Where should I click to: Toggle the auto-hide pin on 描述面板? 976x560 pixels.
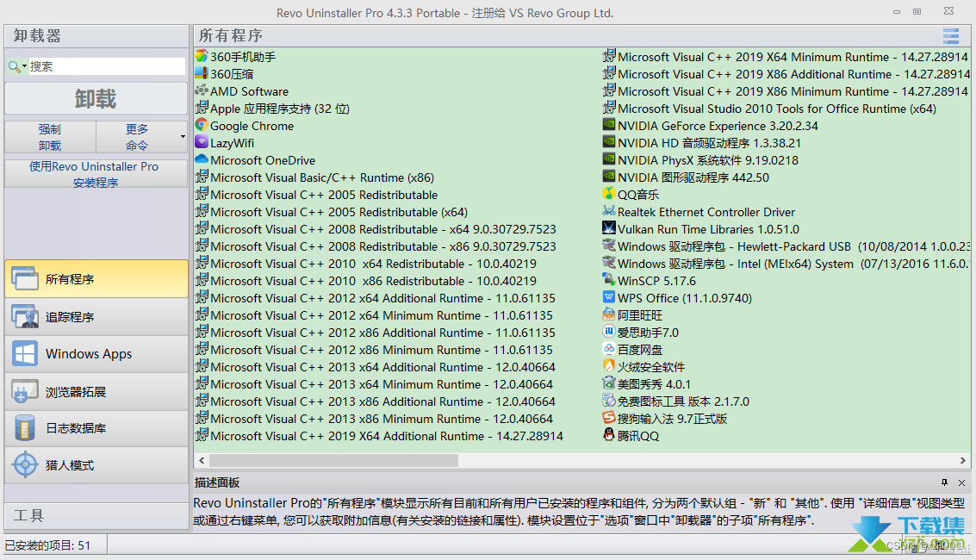click(945, 482)
